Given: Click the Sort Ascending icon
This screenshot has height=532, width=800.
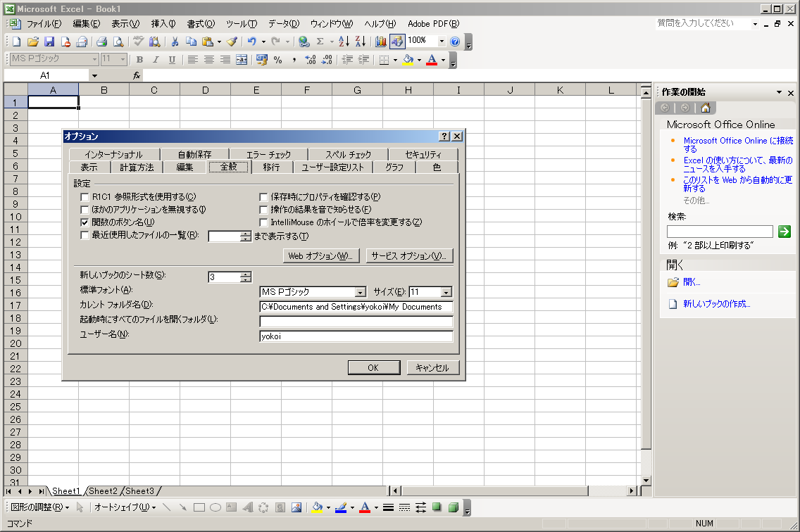Looking at the screenshot, I should 344,42.
